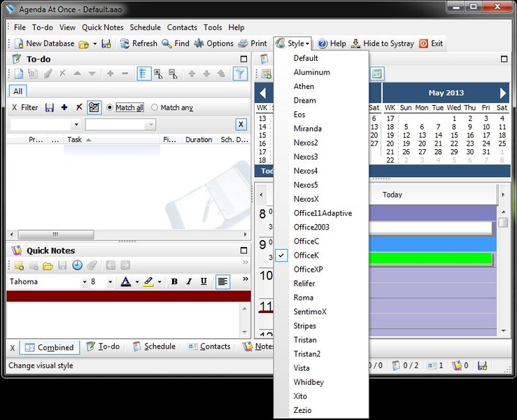
Task: Click the red X delete filter icon
Action: [79, 107]
